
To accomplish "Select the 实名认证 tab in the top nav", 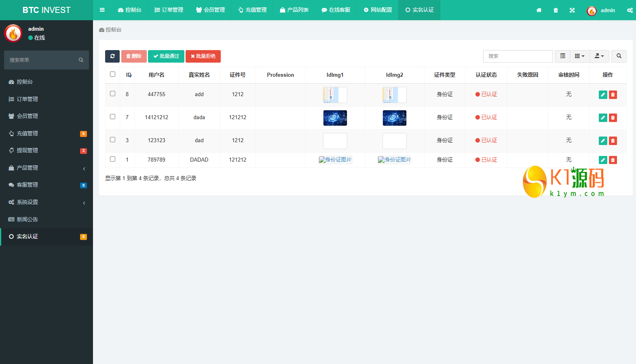I will (419, 10).
